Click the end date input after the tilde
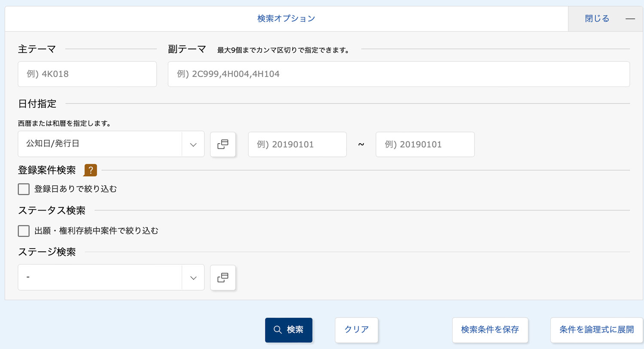Viewport: 644px width, 349px height. [425, 144]
